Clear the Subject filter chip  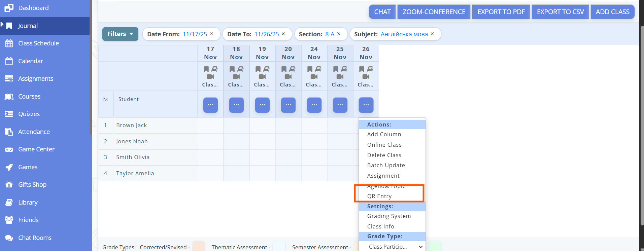click(432, 34)
